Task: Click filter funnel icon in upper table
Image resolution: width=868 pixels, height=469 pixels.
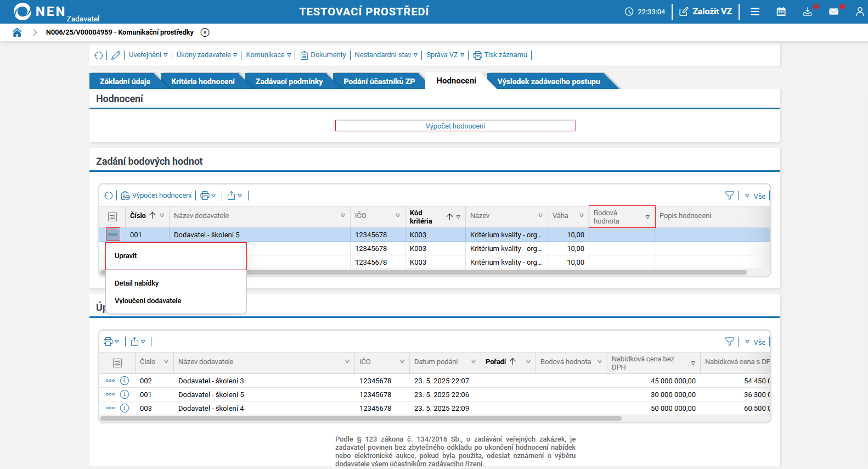Action: coord(729,196)
